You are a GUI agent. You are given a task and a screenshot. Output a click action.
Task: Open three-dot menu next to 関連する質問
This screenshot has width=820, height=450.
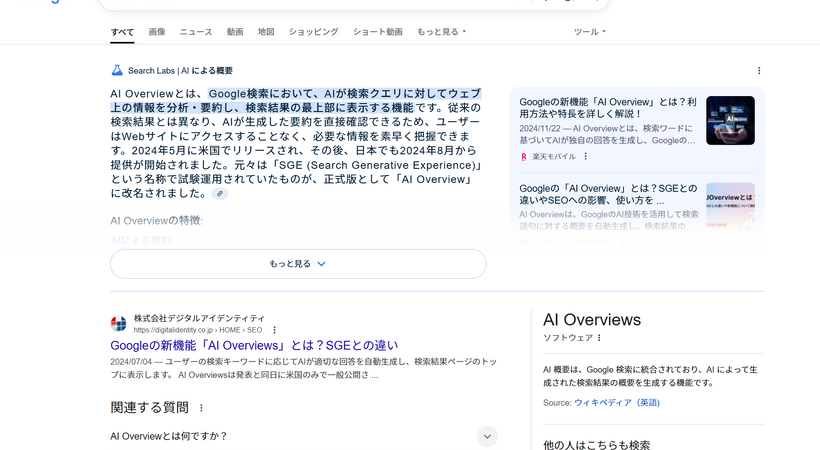(201, 408)
